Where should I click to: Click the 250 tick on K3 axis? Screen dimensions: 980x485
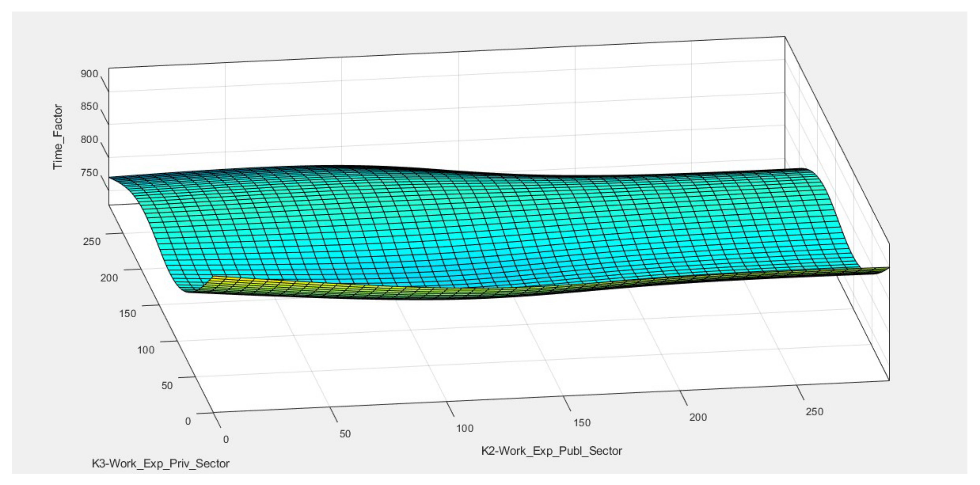pos(92,241)
